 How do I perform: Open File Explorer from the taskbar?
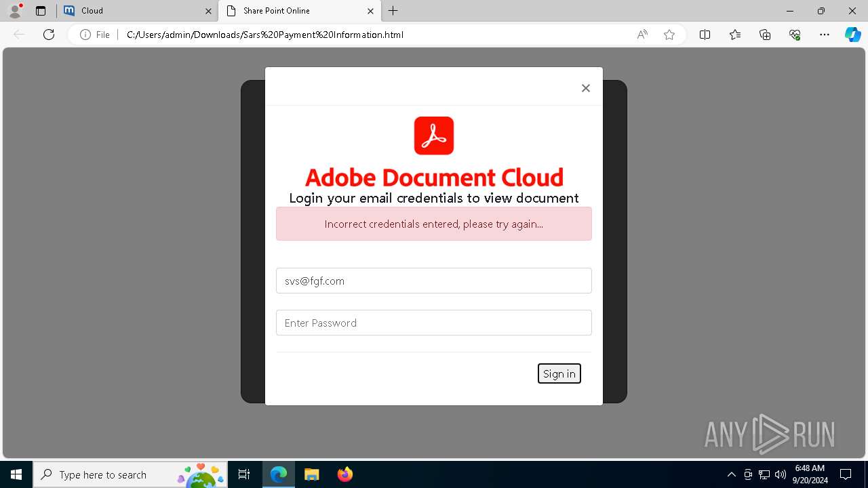[x=311, y=474]
